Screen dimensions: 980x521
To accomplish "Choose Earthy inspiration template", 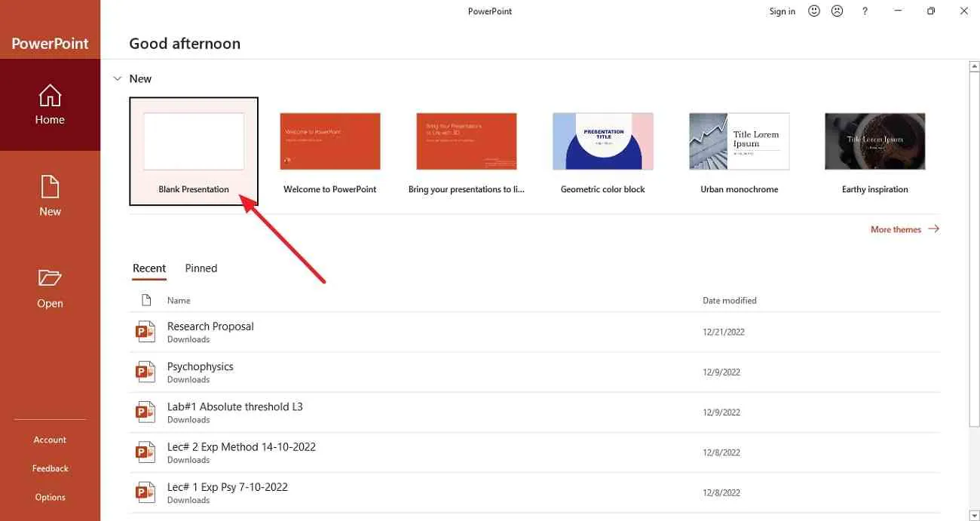I will [875, 152].
